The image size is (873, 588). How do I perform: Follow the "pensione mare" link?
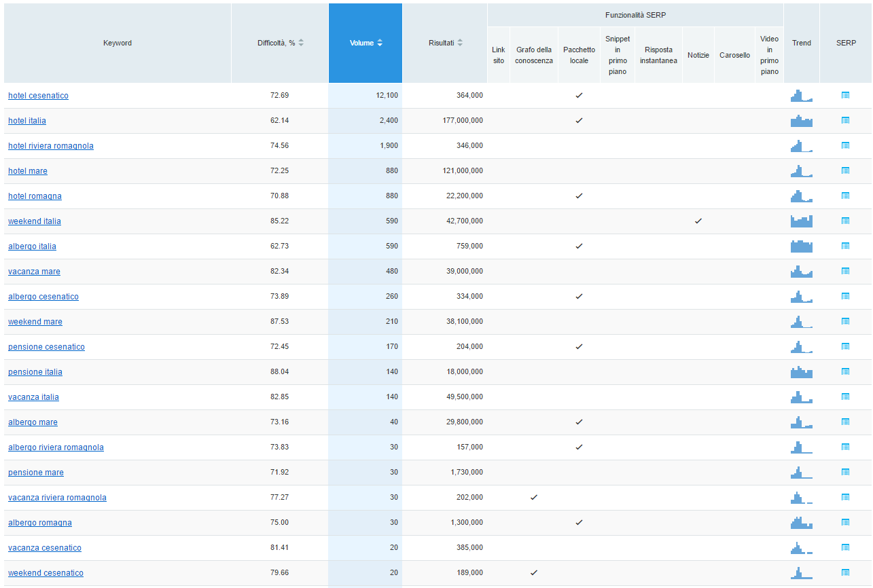tap(35, 472)
